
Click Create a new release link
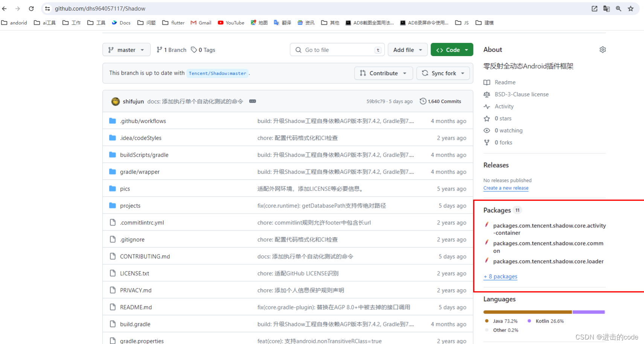(x=506, y=188)
